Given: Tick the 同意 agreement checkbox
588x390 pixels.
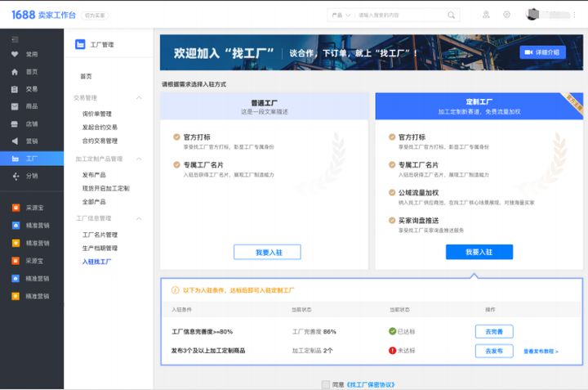Looking at the screenshot, I should pyautogui.click(x=326, y=384).
